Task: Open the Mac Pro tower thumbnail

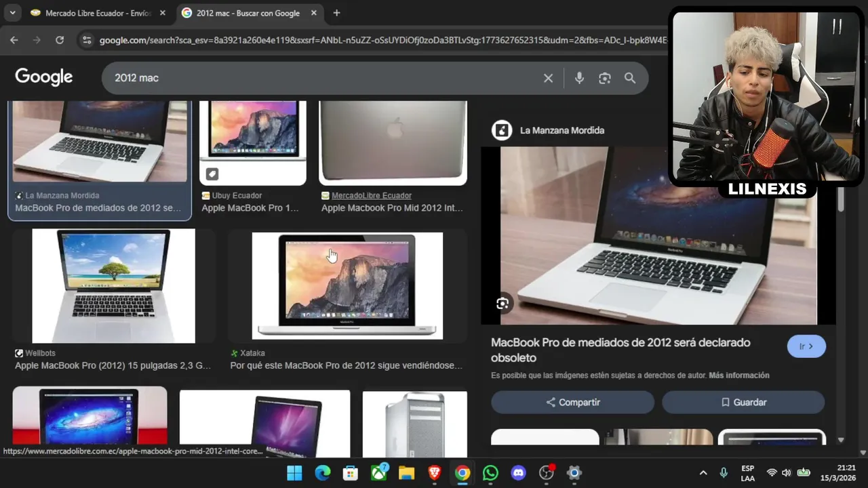Action: coord(415,424)
